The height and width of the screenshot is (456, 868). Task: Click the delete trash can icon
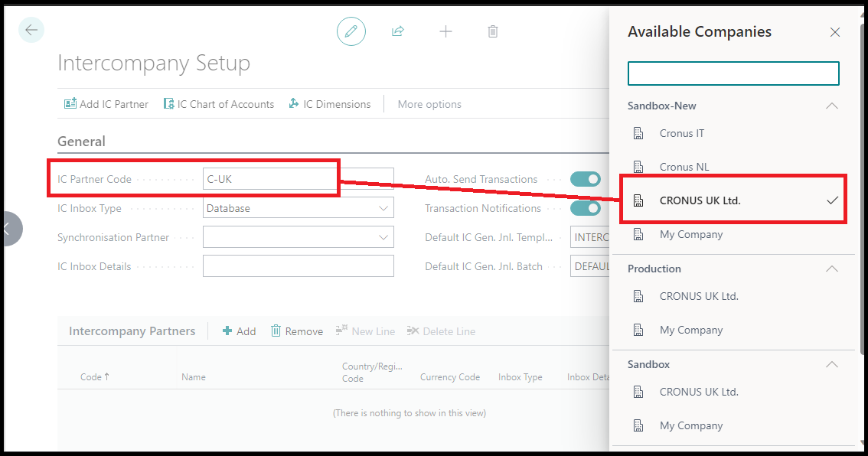tap(493, 31)
